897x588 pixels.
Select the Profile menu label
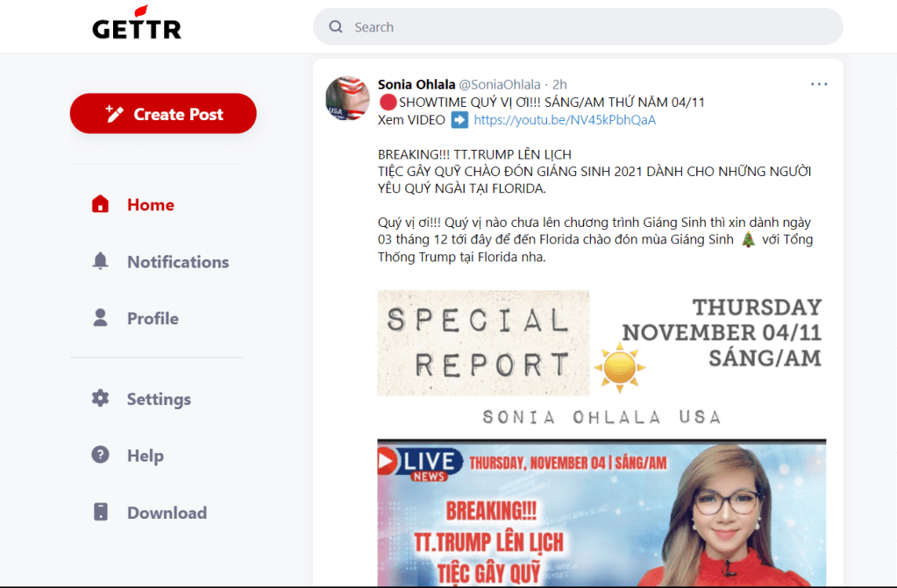[x=153, y=318]
